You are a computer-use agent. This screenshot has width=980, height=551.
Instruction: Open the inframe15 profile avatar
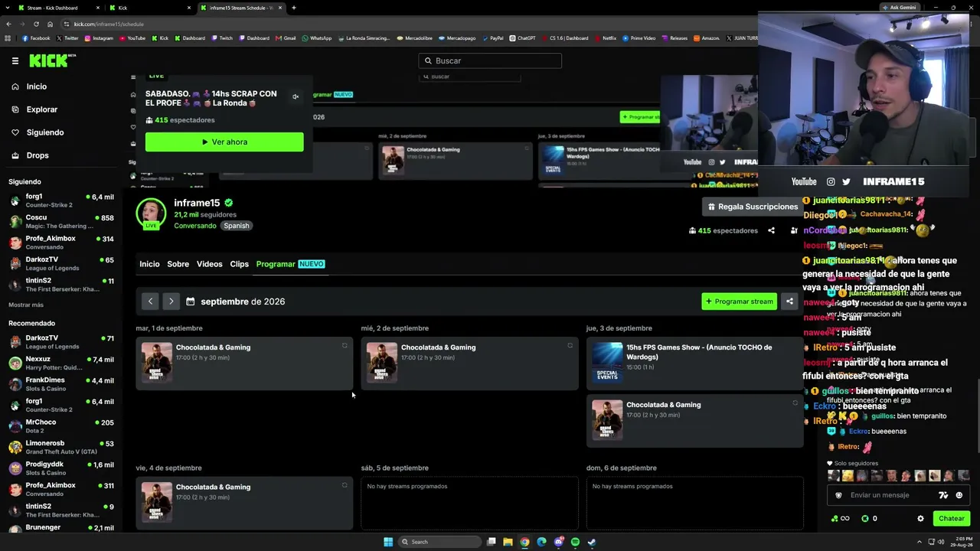coord(151,214)
